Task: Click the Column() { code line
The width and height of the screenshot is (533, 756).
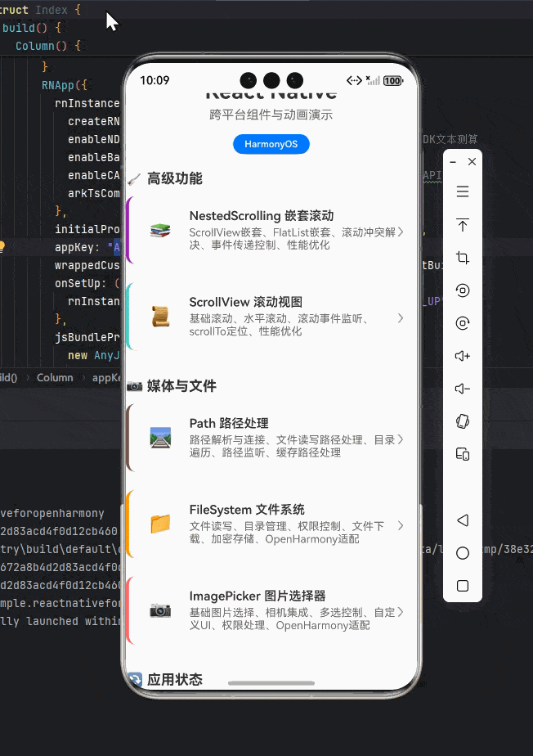Action: point(48,46)
